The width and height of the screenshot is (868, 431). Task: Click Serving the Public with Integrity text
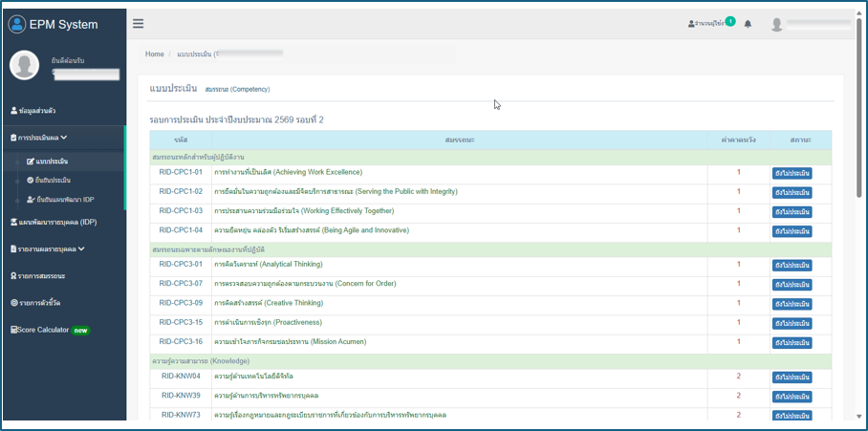click(336, 191)
